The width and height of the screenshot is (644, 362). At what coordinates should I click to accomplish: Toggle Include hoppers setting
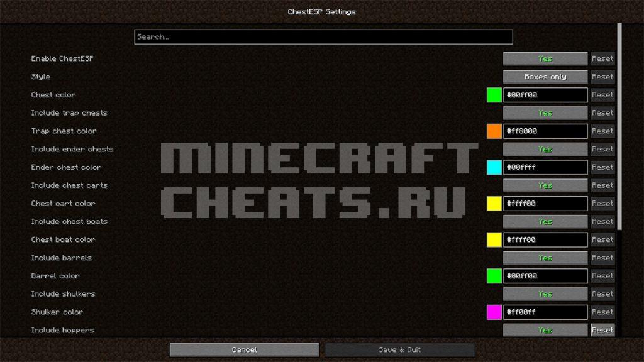[x=545, y=330]
